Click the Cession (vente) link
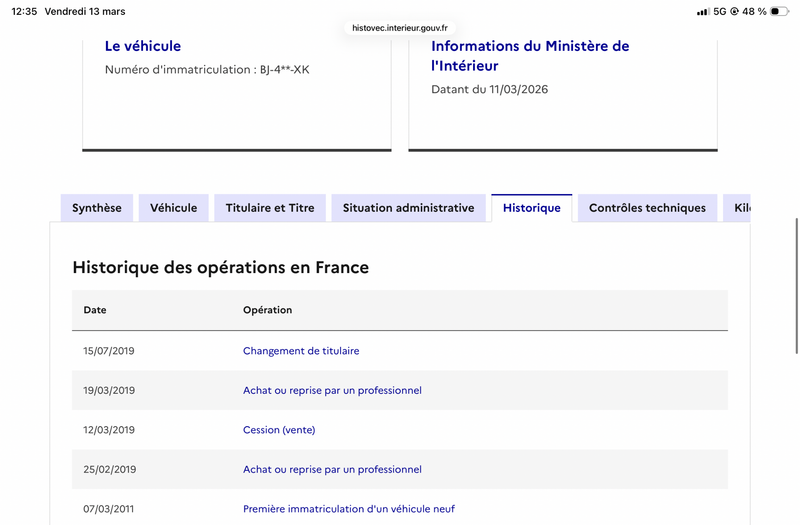Image resolution: width=800 pixels, height=525 pixels. 279,430
